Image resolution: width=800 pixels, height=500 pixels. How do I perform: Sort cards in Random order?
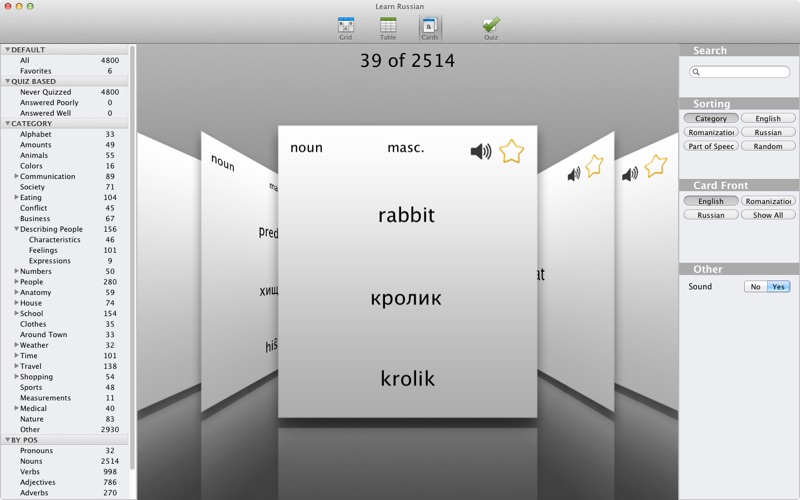tap(768, 146)
